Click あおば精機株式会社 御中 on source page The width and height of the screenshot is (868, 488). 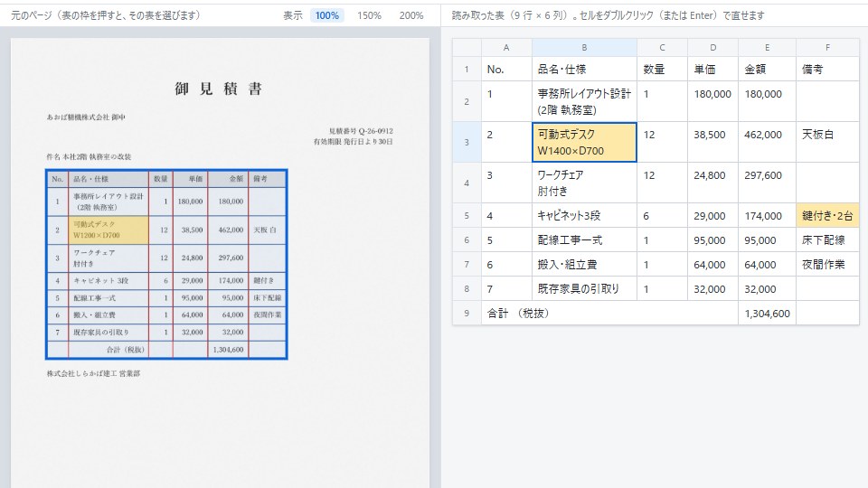coord(87,117)
